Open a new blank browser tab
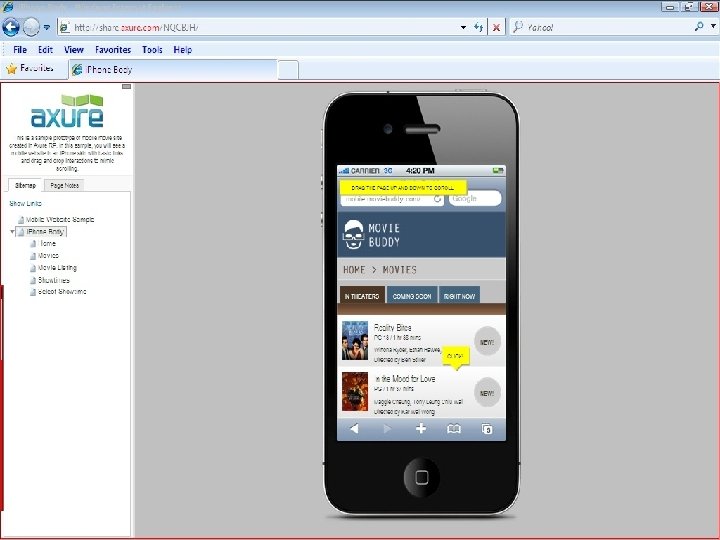This screenshot has width=720, height=540. click(x=288, y=70)
